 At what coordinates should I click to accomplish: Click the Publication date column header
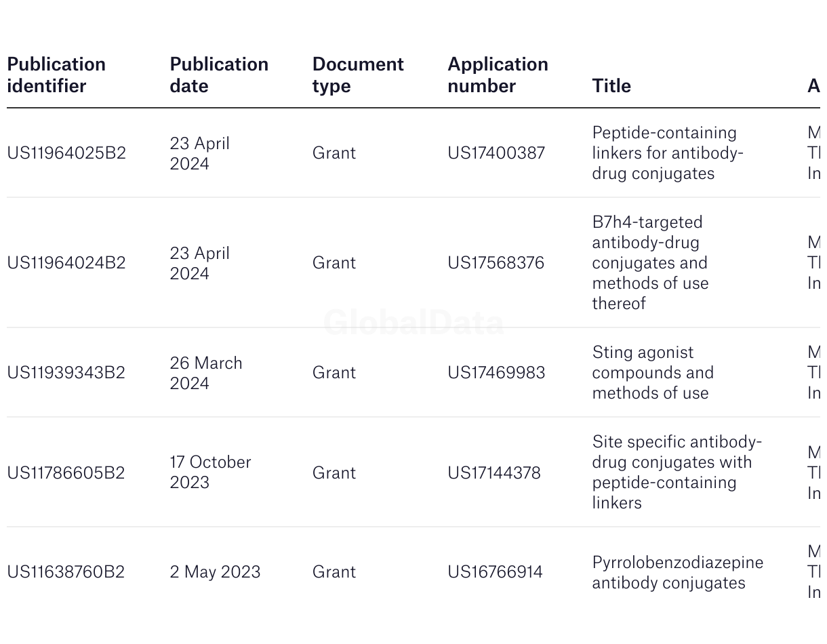[x=219, y=75]
